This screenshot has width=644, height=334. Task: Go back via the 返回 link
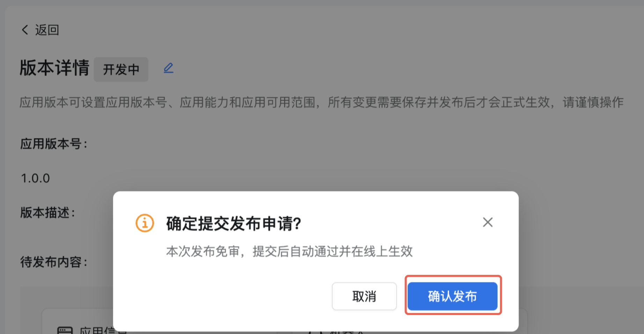click(x=47, y=30)
